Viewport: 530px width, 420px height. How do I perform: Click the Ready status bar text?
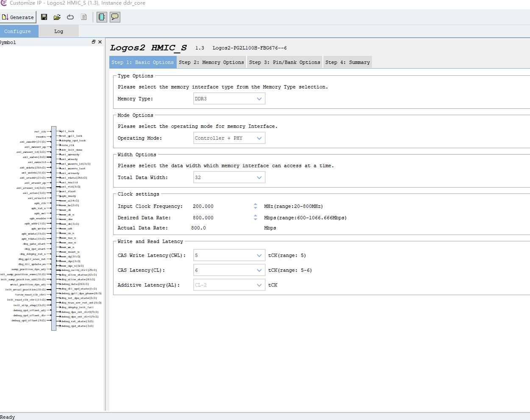(8, 417)
